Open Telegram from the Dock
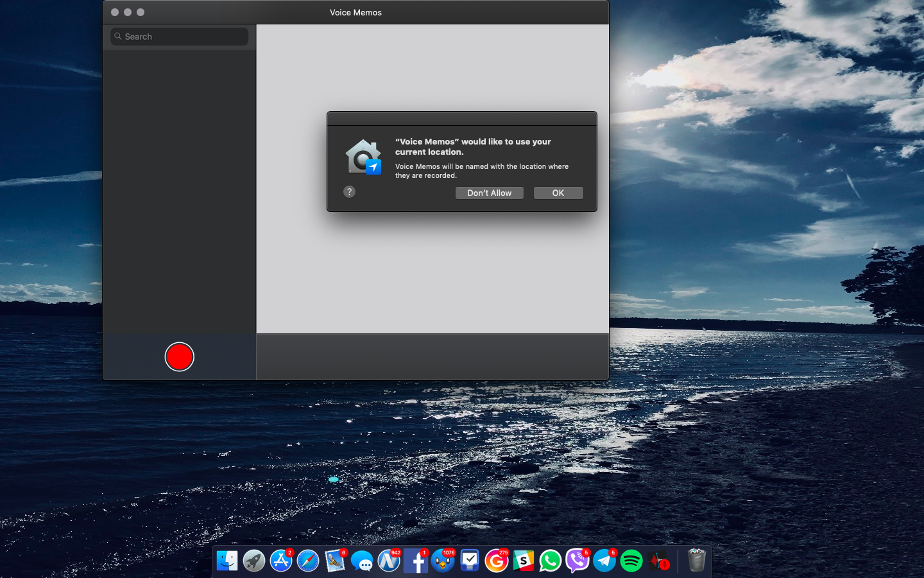The height and width of the screenshot is (578, 924). (x=604, y=561)
